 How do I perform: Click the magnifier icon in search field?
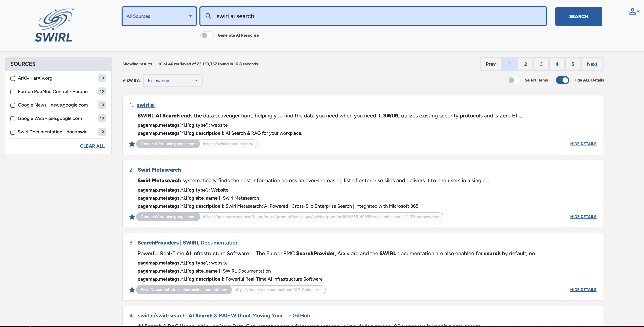point(208,16)
